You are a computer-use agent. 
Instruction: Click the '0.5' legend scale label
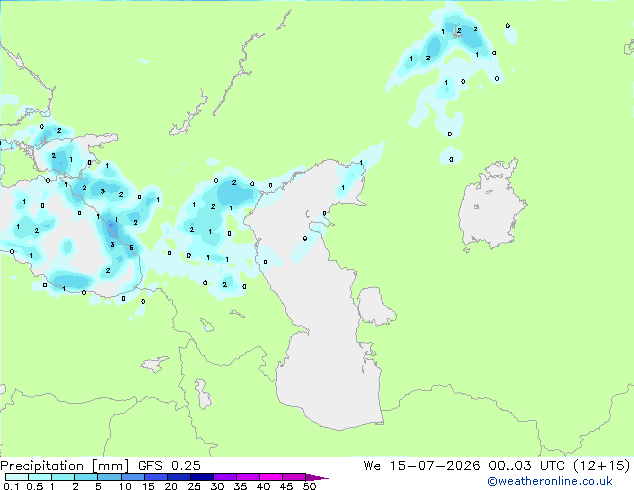click(34, 486)
